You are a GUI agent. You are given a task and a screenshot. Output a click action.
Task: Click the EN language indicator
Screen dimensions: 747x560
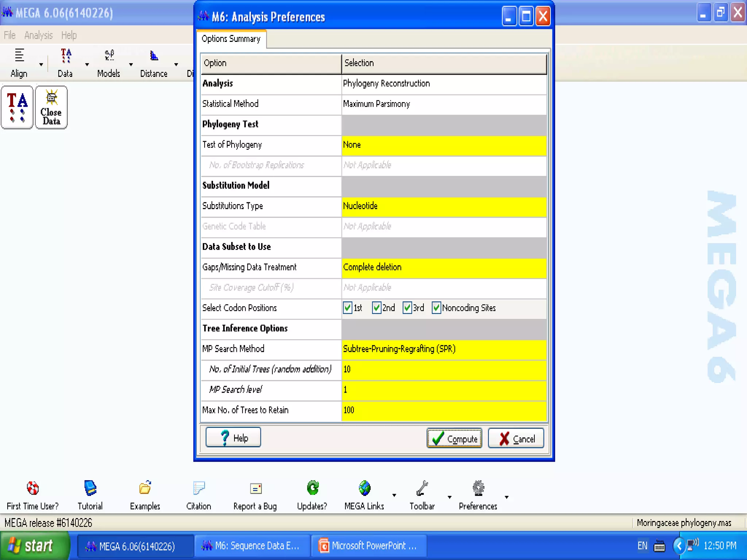pos(642,546)
